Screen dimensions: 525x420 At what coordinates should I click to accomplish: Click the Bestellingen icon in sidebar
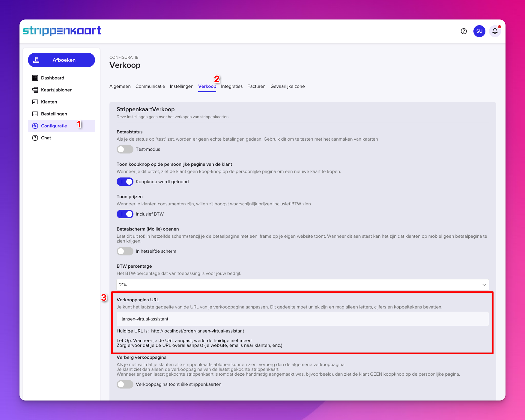(x=35, y=114)
